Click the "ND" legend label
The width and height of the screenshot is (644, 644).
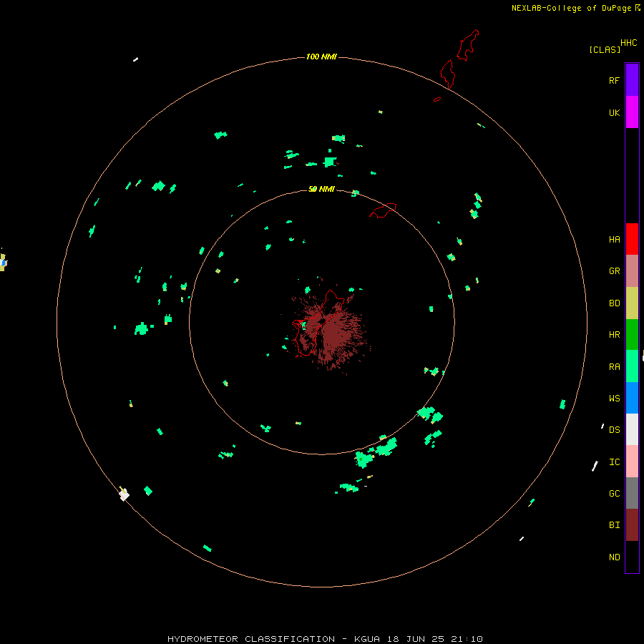(614, 557)
